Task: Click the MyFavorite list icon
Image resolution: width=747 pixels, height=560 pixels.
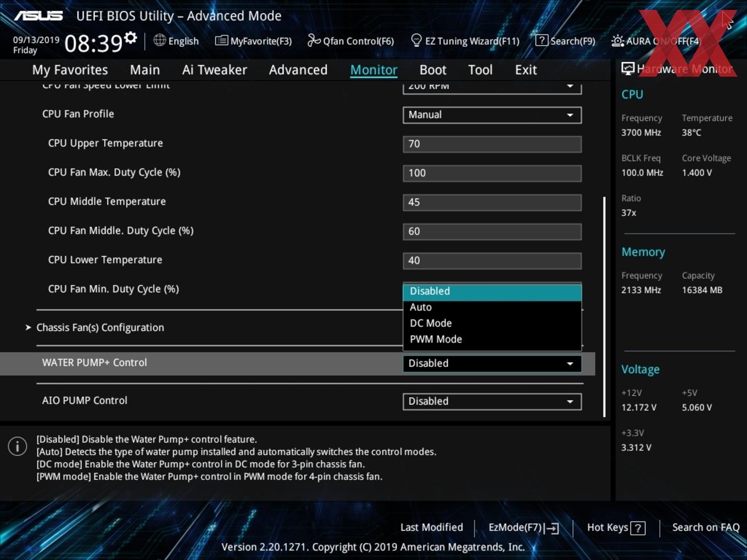Action: click(221, 41)
